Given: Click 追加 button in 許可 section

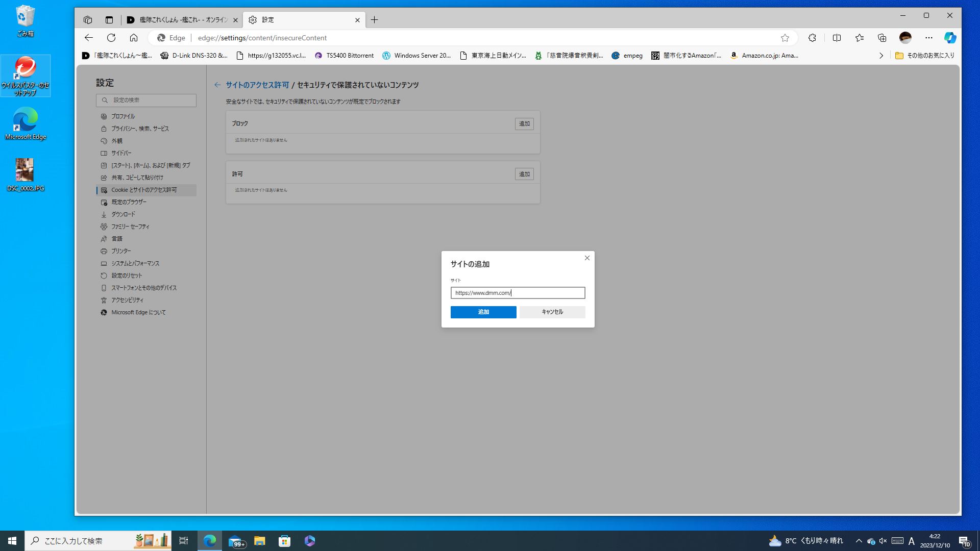Looking at the screenshot, I should click(524, 174).
